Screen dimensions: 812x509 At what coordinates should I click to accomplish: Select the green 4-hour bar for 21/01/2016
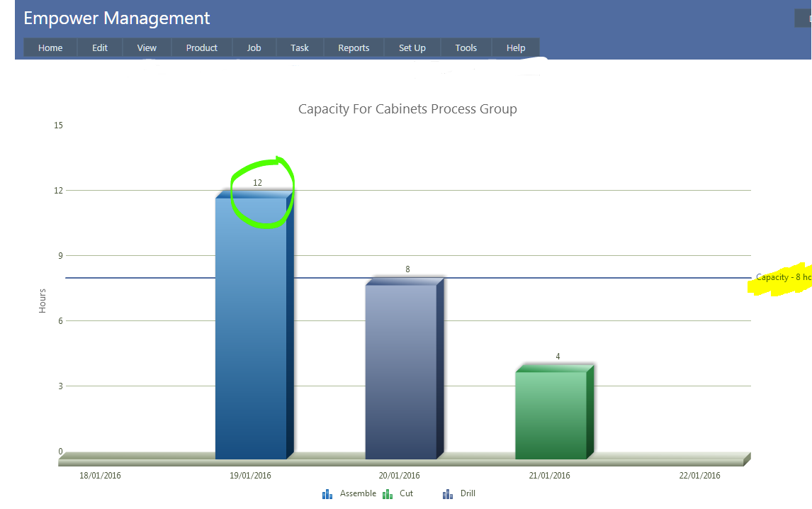tap(552, 415)
